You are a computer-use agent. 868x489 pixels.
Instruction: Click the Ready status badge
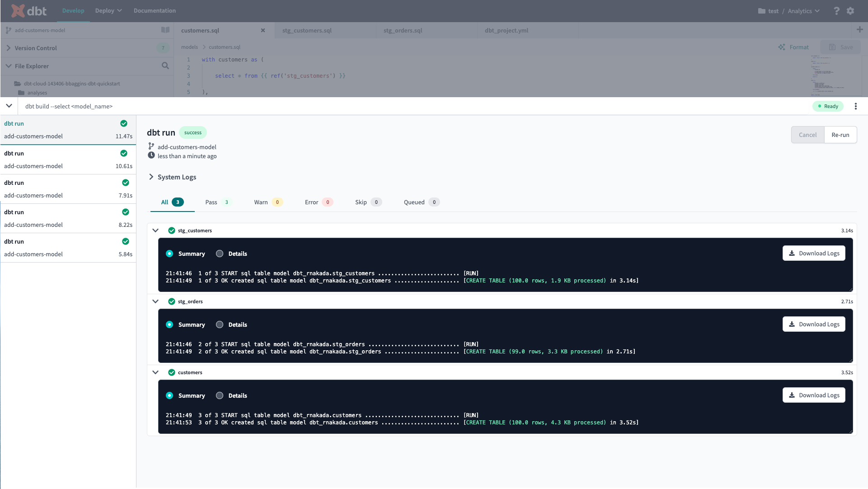828,106
